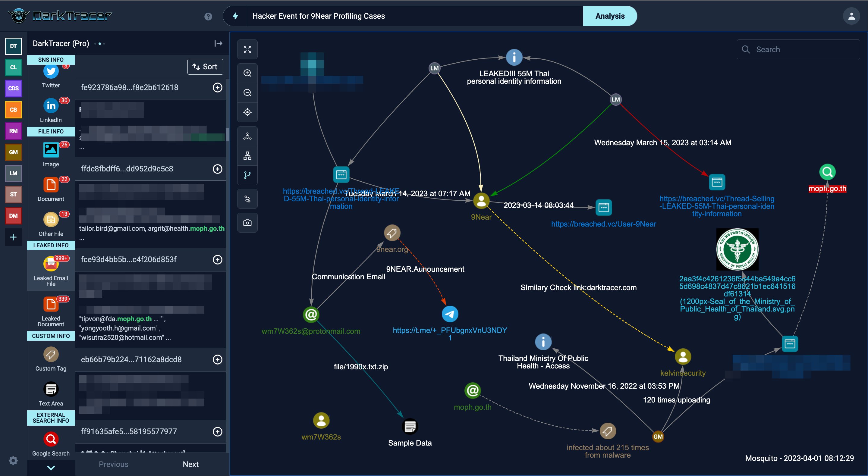Switch to ST module tab
This screenshot has width=868, height=476.
(x=13, y=195)
